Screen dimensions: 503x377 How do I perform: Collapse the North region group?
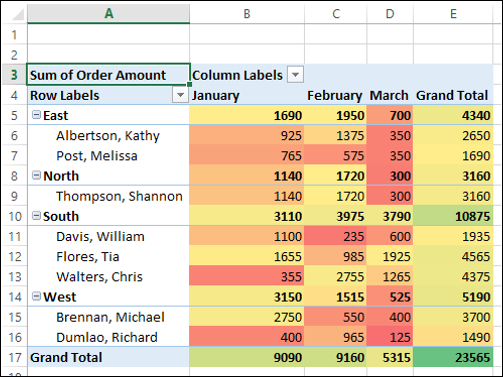36,175
